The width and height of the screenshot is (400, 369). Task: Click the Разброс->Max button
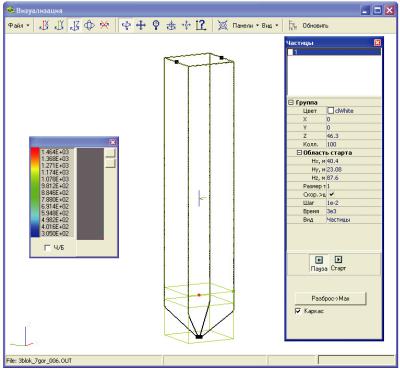tap(330, 299)
